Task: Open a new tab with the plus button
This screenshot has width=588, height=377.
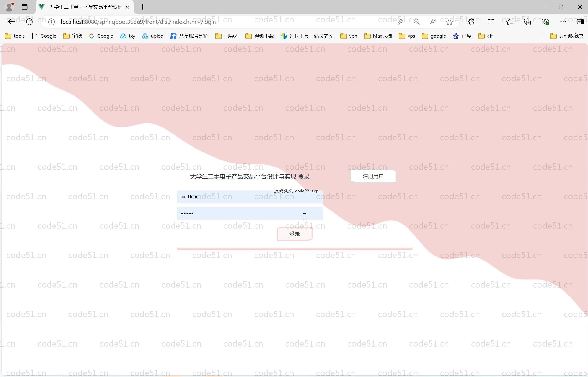Action: (142, 7)
